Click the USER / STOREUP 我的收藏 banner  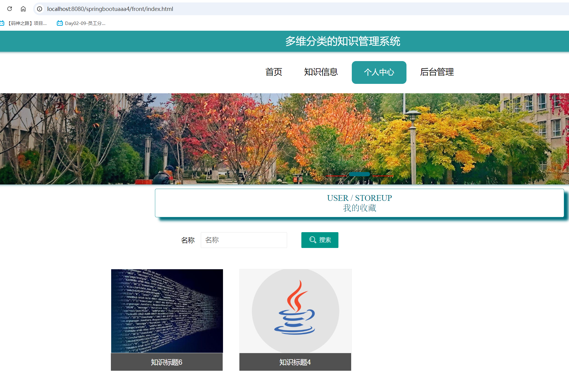[359, 203]
